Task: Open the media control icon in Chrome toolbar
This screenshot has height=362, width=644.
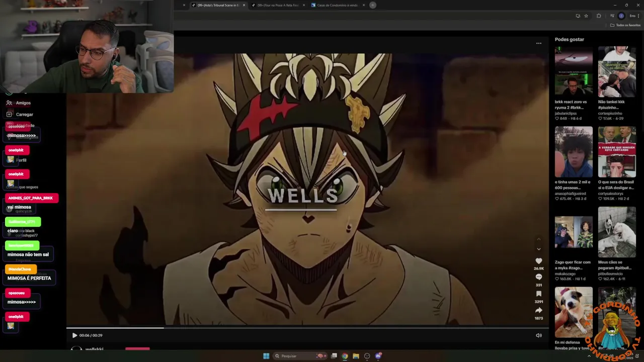Action: (612, 16)
